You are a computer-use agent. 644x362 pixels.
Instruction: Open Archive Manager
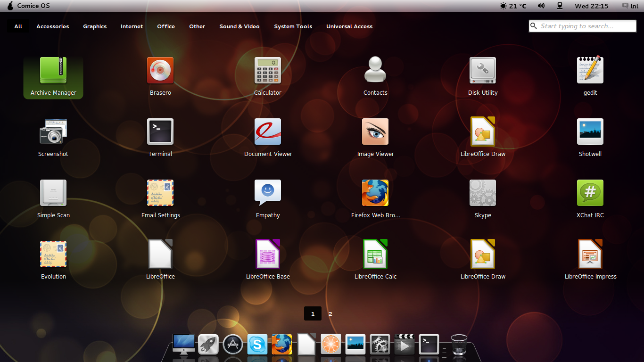(53, 71)
